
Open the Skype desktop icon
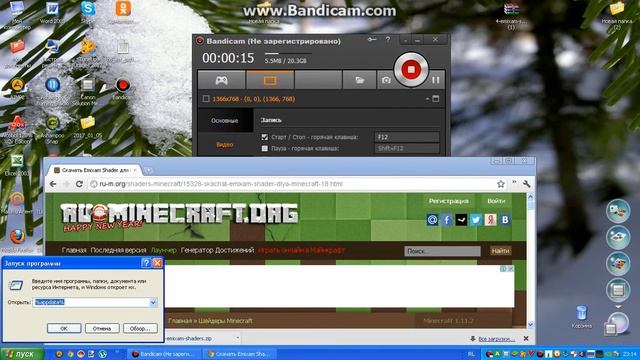coord(87,12)
